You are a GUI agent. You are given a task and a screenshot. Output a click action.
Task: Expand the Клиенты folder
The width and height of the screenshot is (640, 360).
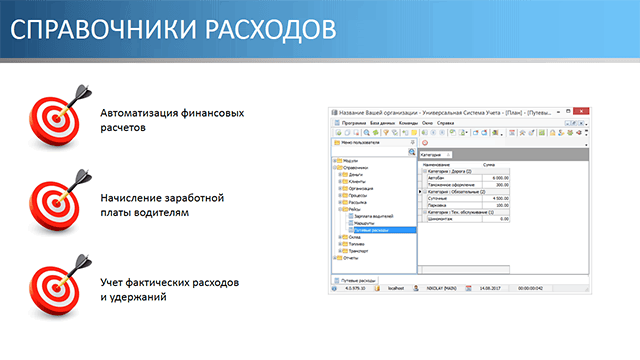pyautogui.click(x=340, y=182)
